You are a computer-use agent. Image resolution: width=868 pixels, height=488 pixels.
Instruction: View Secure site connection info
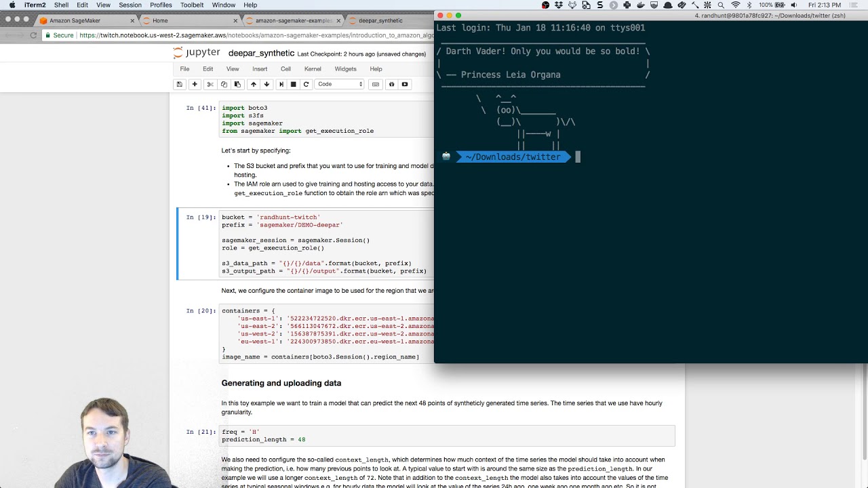point(60,35)
